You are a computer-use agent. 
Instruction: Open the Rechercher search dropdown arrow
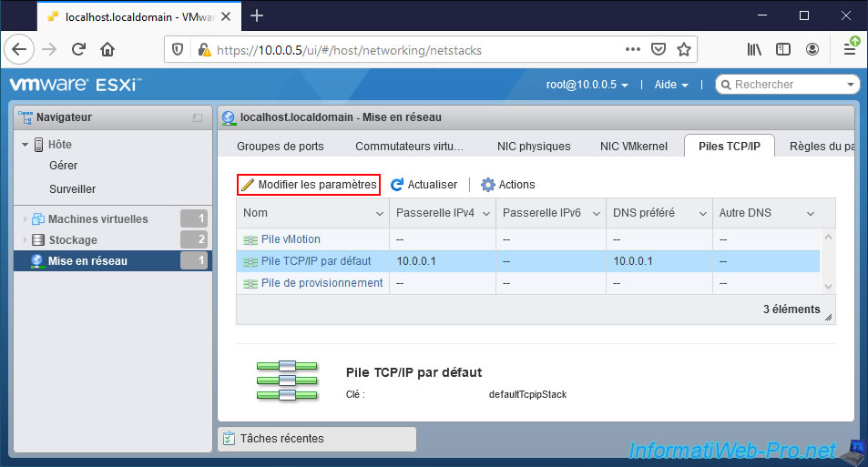[x=851, y=85]
